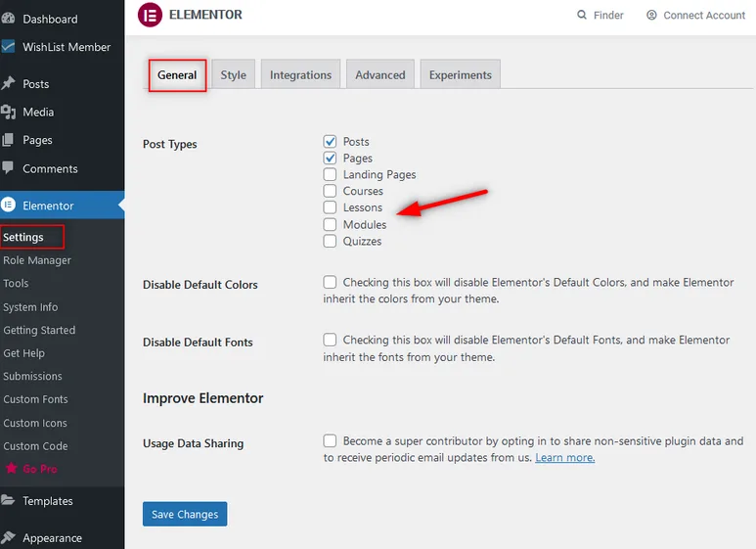Select the Elementor sidebar menu
Screen dimensions: 756x549
pos(62,206)
